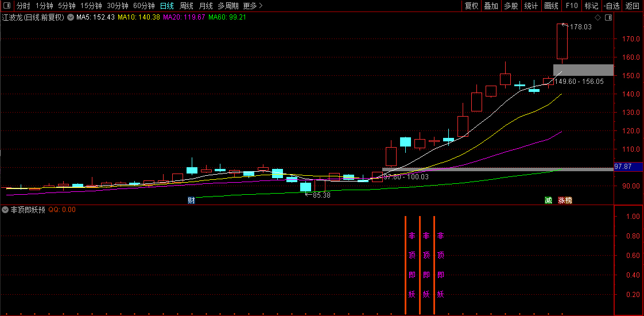The width and height of the screenshot is (644, 316).
Task: Select the tall red candle reaching 178.03
Action: [562, 41]
